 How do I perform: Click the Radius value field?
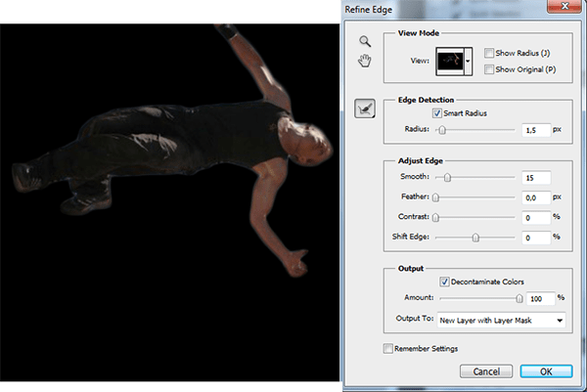coord(536,130)
